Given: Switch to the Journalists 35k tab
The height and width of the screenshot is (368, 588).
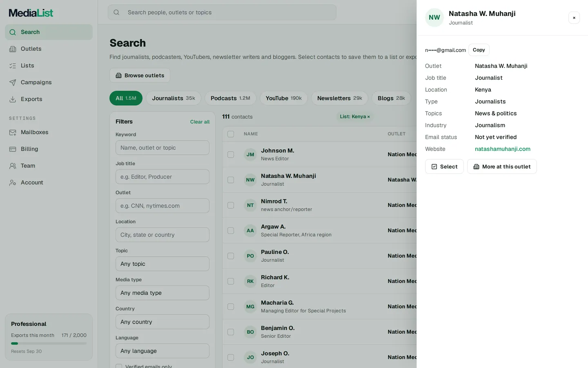Looking at the screenshot, I should click(174, 98).
